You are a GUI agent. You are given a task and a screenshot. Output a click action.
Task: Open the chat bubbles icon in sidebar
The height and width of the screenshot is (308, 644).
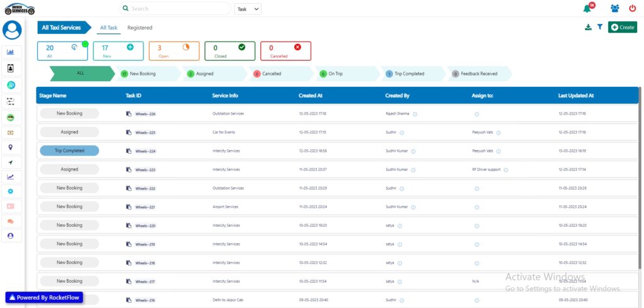click(11, 221)
